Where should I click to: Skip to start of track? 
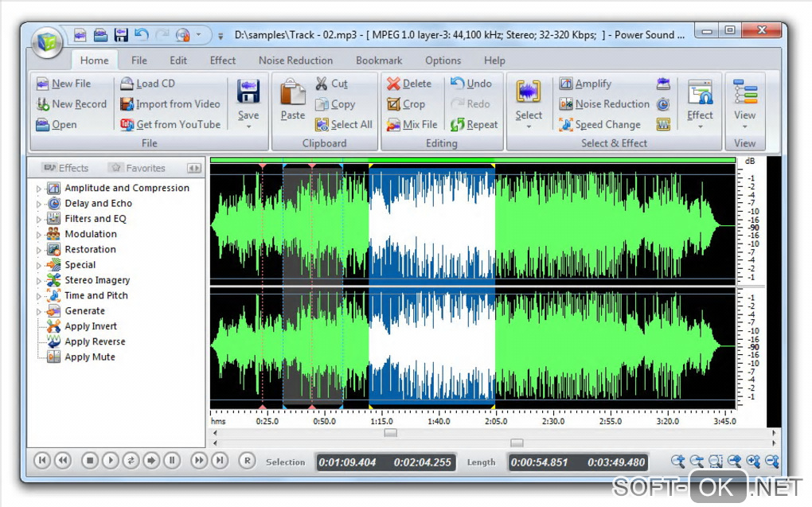tap(42, 460)
